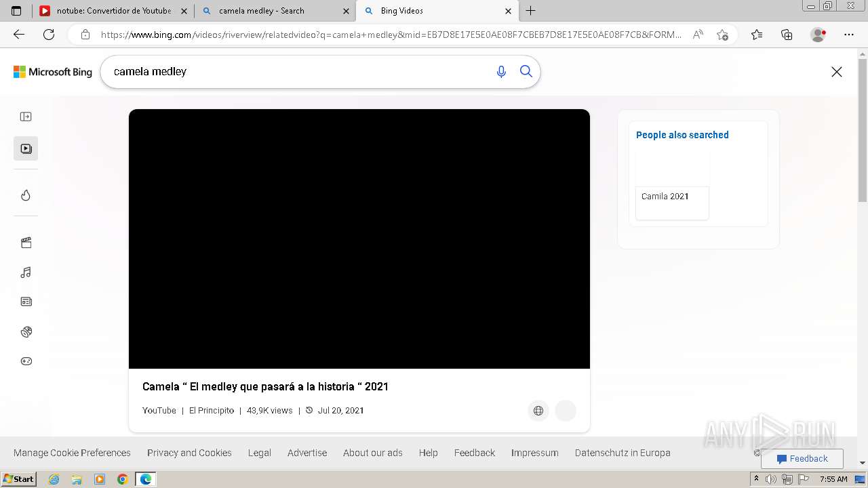
Task: Open Settings and more ellipsis menu
Action: (x=849, y=35)
